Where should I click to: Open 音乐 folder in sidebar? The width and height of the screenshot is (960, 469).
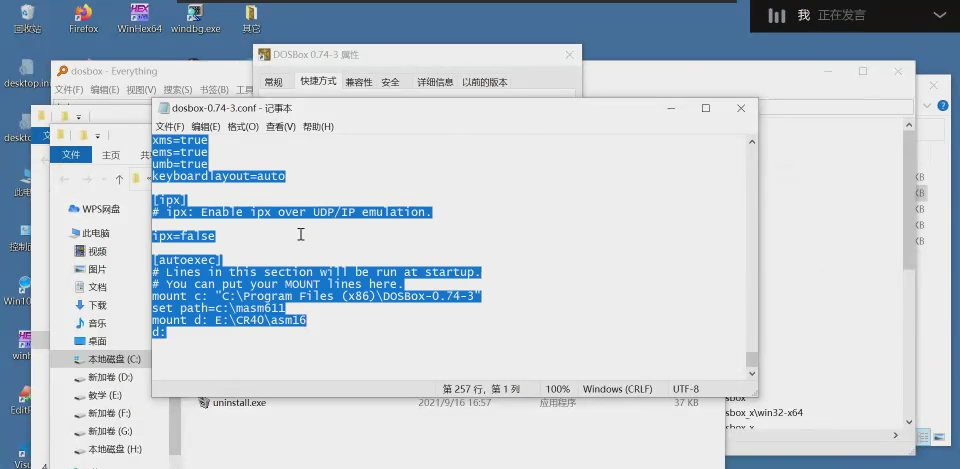(x=90, y=323)
